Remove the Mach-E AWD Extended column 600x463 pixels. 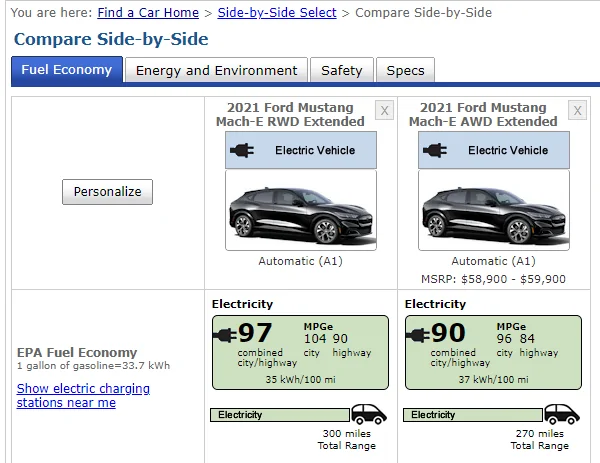point(577,110)
